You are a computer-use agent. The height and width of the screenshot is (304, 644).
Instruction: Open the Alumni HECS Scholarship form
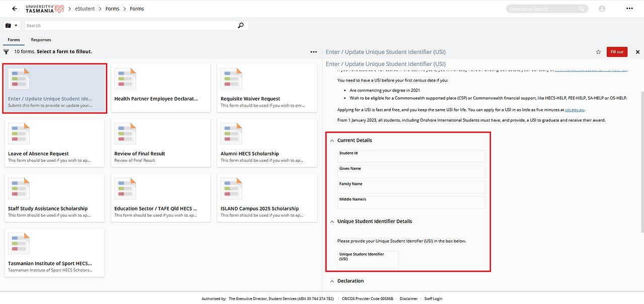tap(267, 143)
